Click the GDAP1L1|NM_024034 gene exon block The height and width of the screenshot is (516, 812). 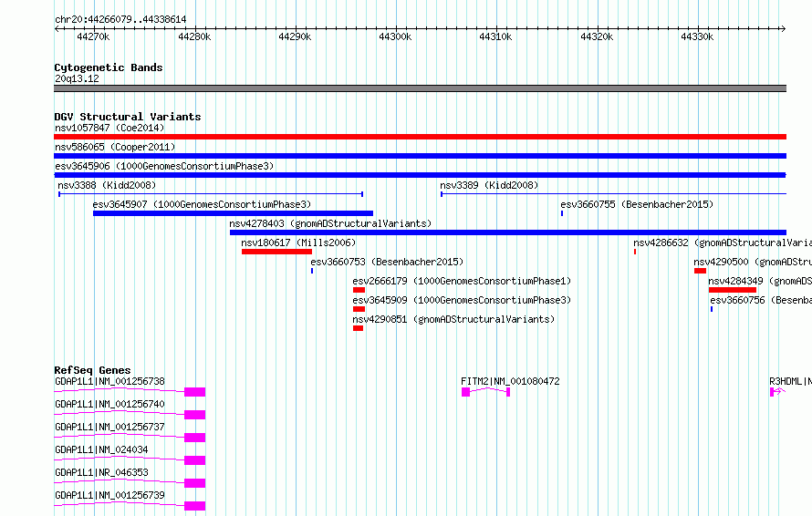[x=194, y=460]
